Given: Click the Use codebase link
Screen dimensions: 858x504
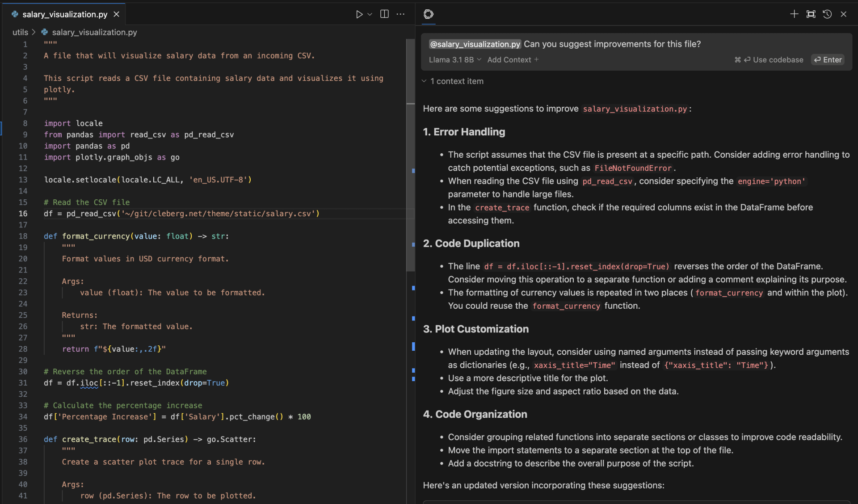Looking at the screenshot, I should click(x=774, y=59).
